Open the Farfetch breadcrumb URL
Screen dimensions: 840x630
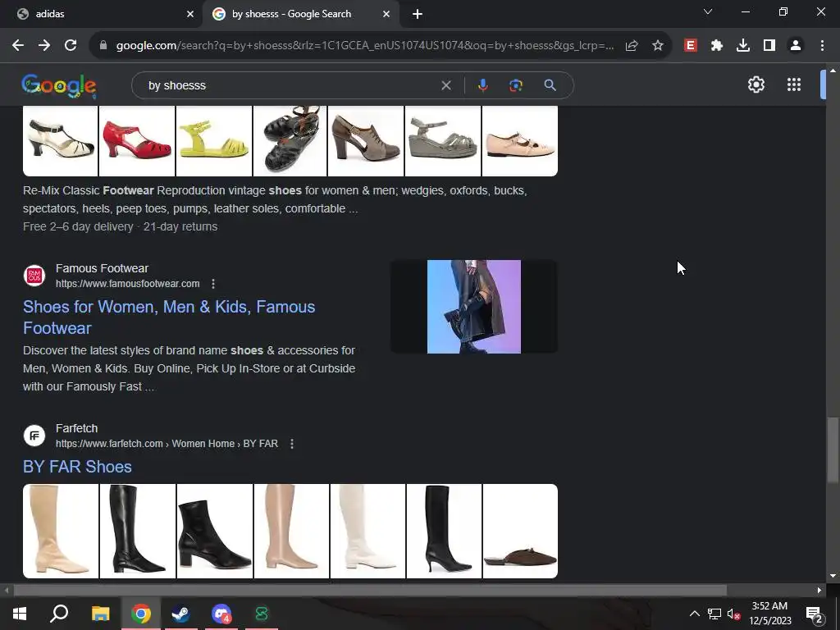(x=167, y=444)
